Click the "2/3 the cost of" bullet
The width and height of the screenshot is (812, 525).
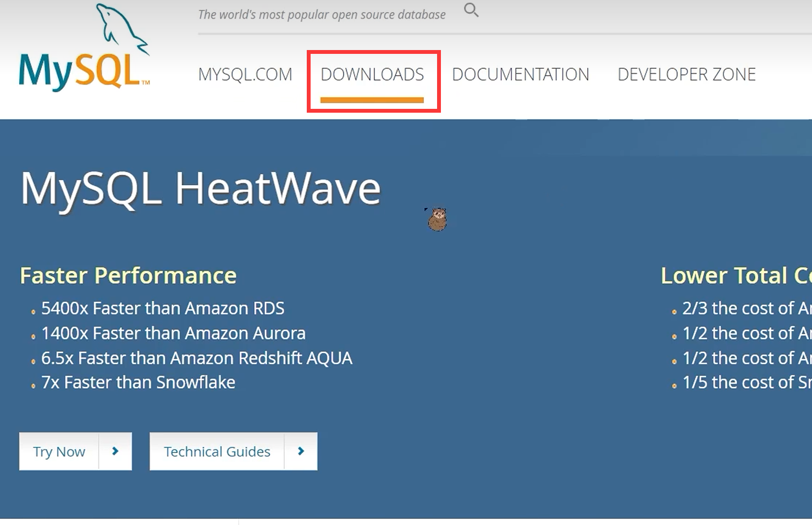[x=747, y=308]
